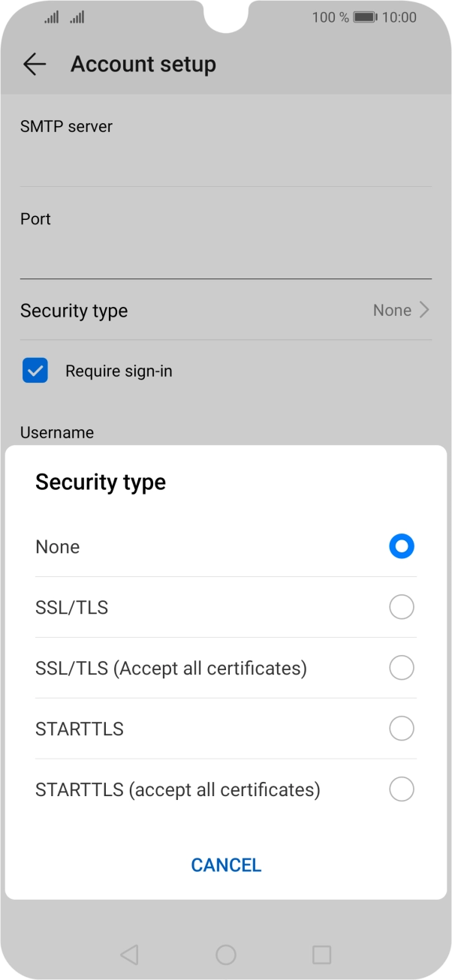Viewport: 452px width, 980px height.
Task: Tap the first signal strength icon
Action: tap(51, 17)
